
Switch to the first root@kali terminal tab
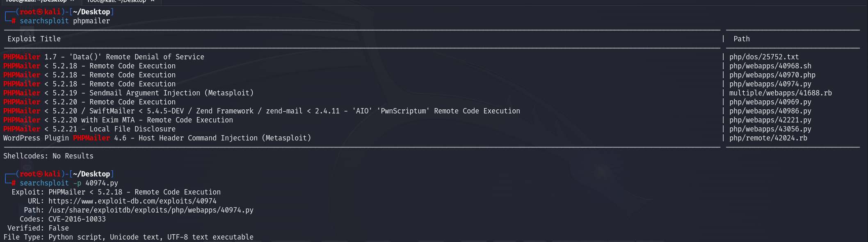tap(37, 1)
